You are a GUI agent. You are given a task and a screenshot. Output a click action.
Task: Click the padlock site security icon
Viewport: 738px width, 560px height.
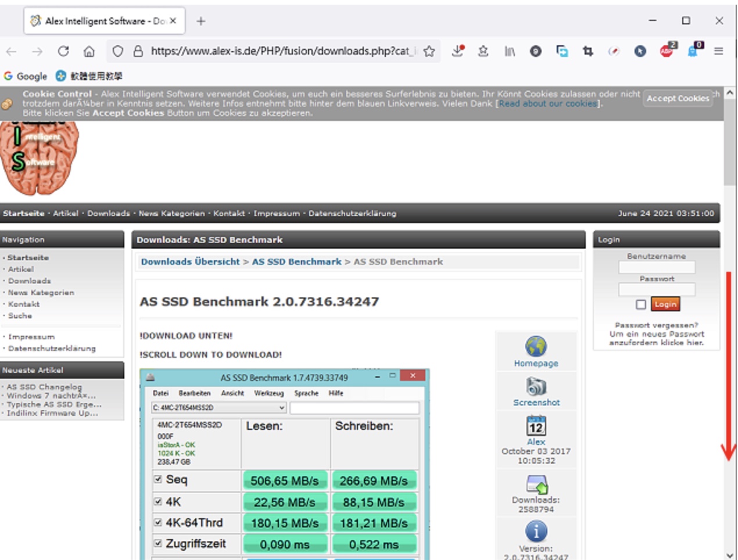pyautogui.click(x=138, y=51)
